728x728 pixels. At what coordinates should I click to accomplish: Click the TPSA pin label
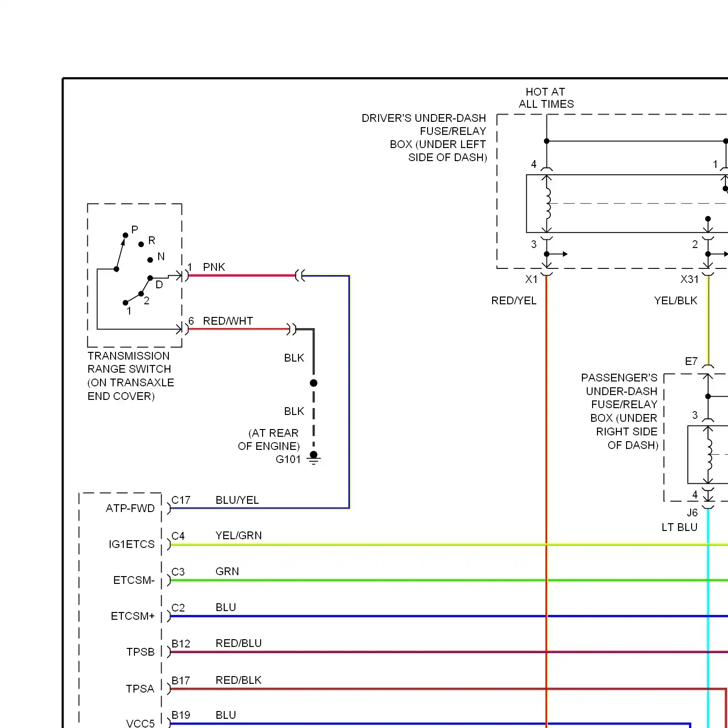coord(140,689)
